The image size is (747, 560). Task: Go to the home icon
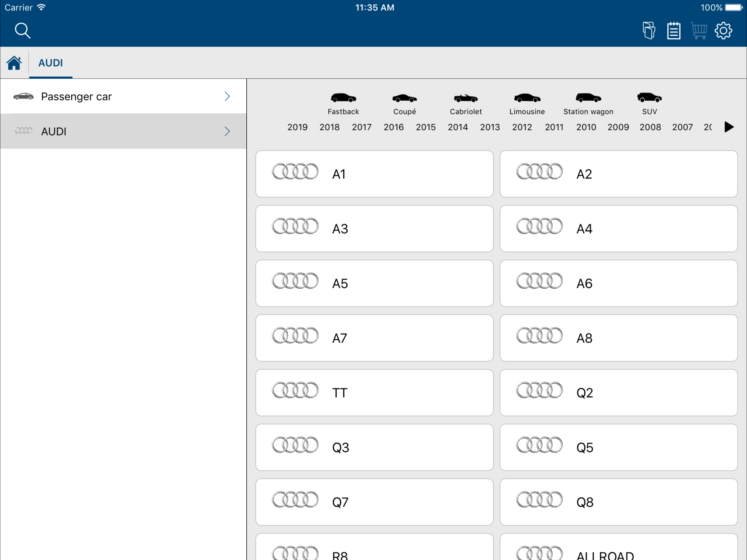14,63
